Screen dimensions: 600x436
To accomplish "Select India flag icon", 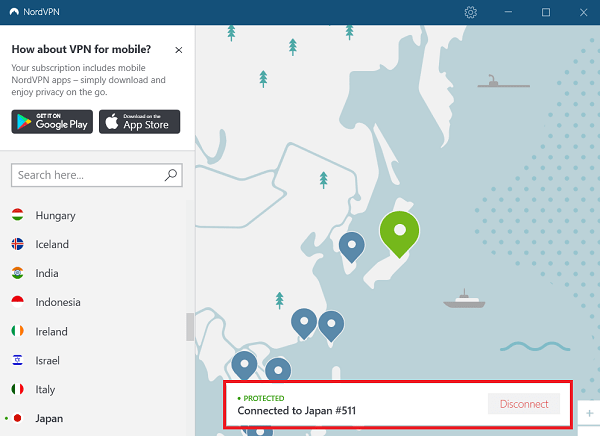I will 18,273.
